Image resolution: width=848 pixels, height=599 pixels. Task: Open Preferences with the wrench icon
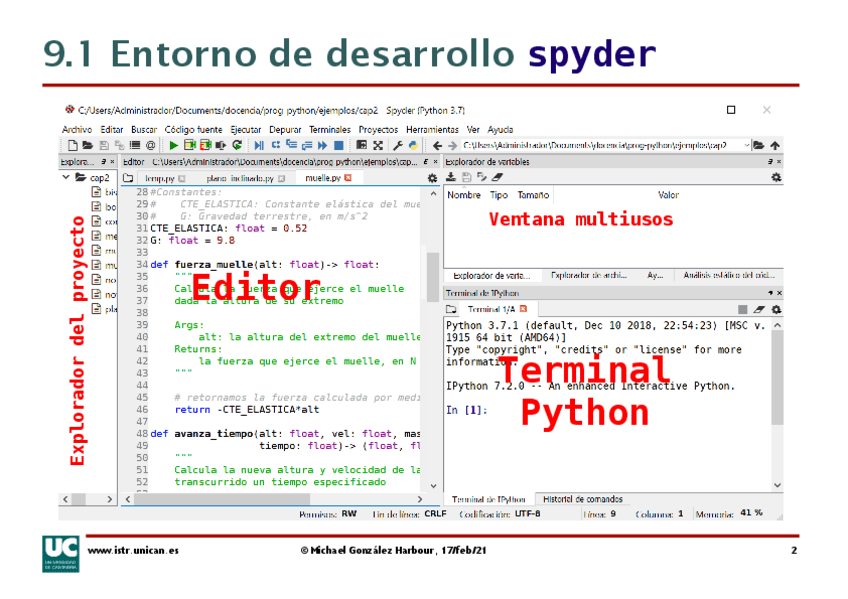[398, 145]
